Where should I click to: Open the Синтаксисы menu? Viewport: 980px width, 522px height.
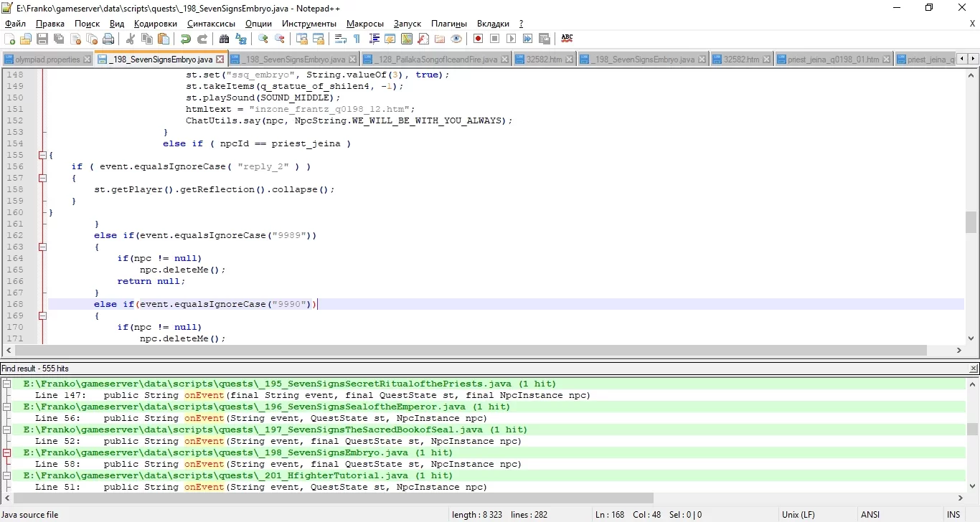pyautogui.click(x=211, y=24)
